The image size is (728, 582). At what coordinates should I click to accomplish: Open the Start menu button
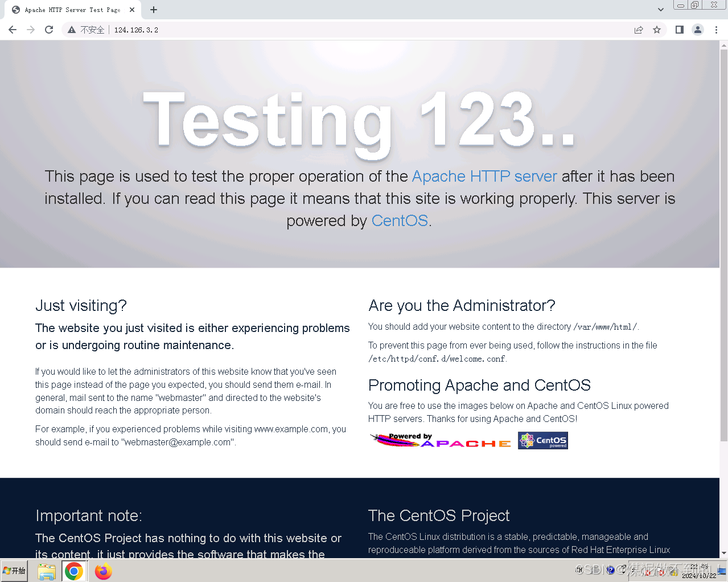tap(15, 571)
